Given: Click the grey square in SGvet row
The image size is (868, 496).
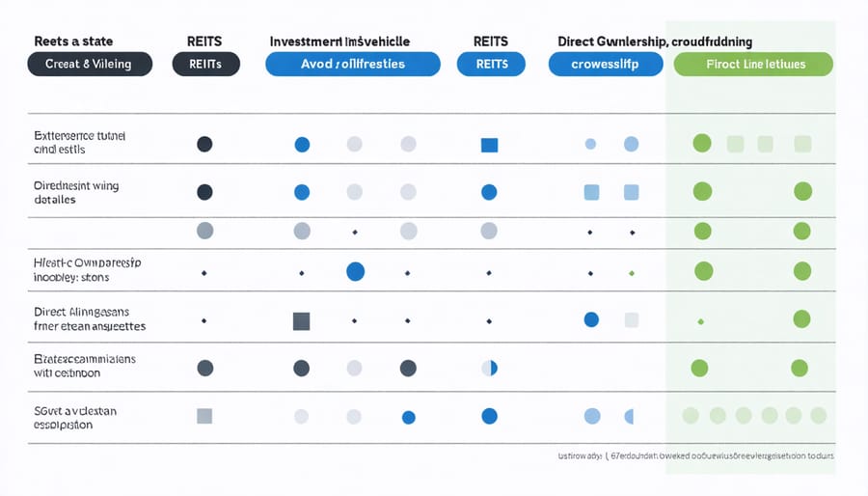Looking at the screenshot, I should click(x=204, y=417).
